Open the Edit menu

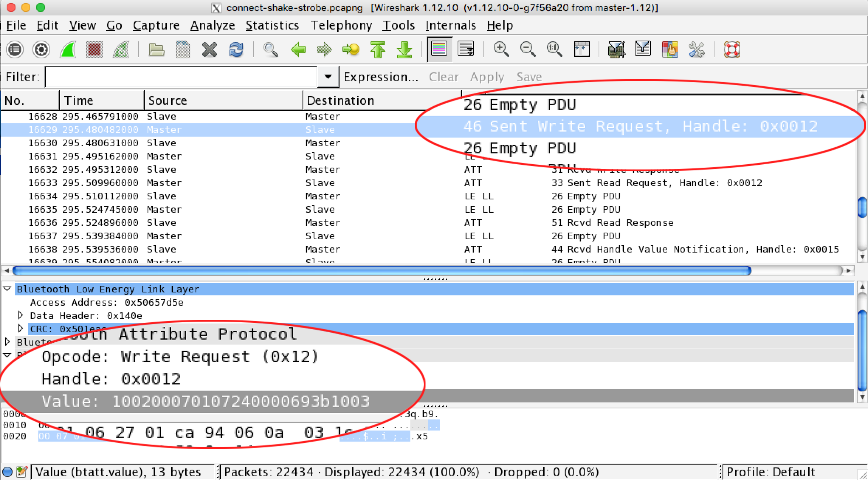tap(48, 25)
